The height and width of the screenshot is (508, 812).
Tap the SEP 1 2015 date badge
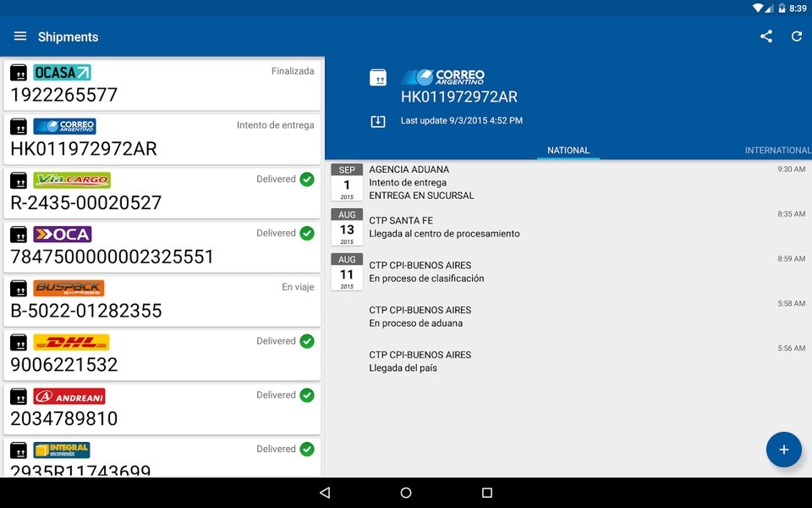(347, 183)
